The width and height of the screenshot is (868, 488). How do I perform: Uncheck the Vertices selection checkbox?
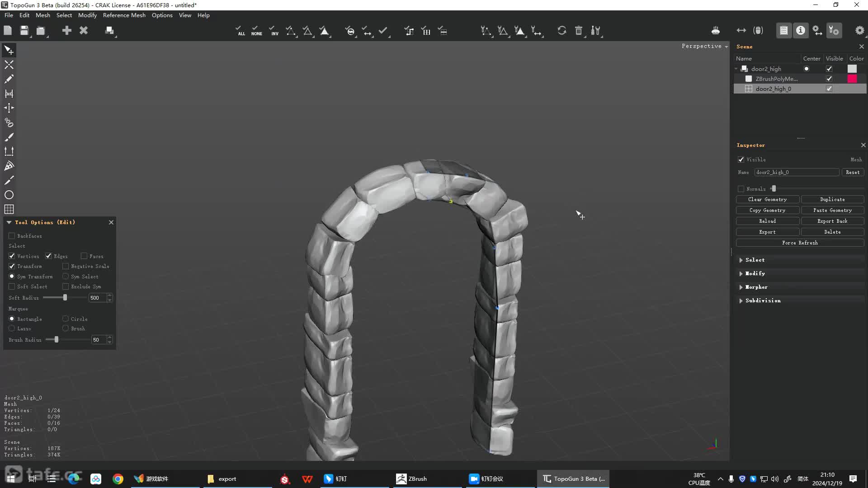(x=12, y=256)
